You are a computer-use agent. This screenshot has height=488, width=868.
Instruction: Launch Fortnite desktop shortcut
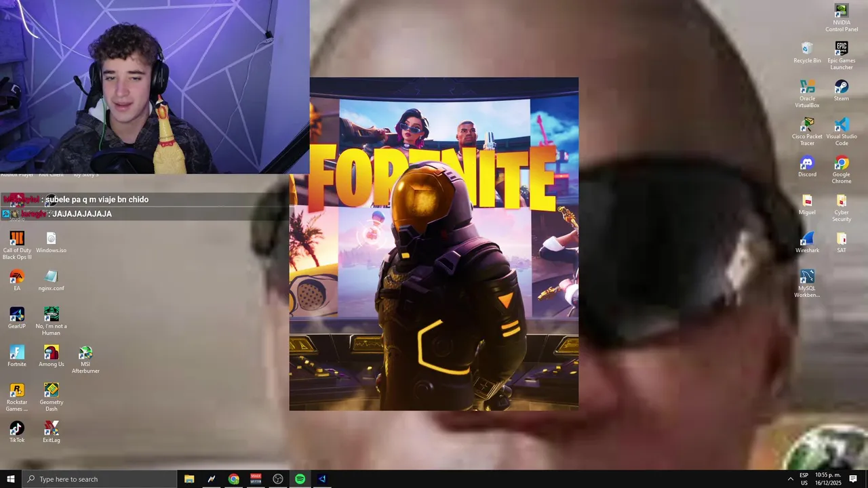[x=17, y=357]
